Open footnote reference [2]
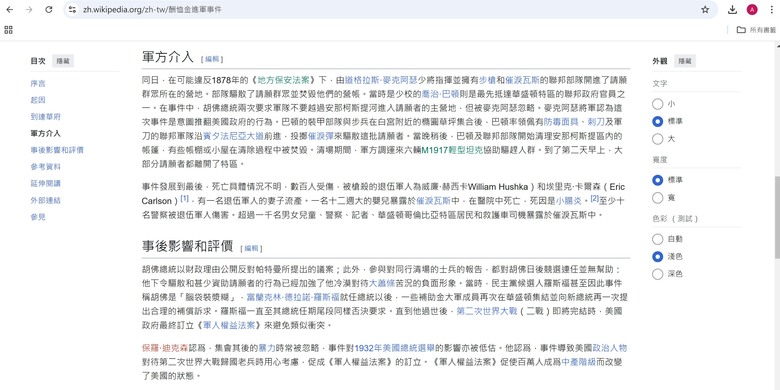The height and width of the screenshot is (390, 780). [x=594, y=198]
